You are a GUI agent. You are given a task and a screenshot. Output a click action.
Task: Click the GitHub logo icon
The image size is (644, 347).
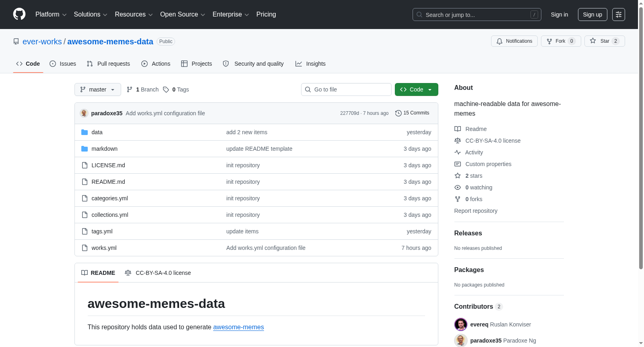click(19, 14)
